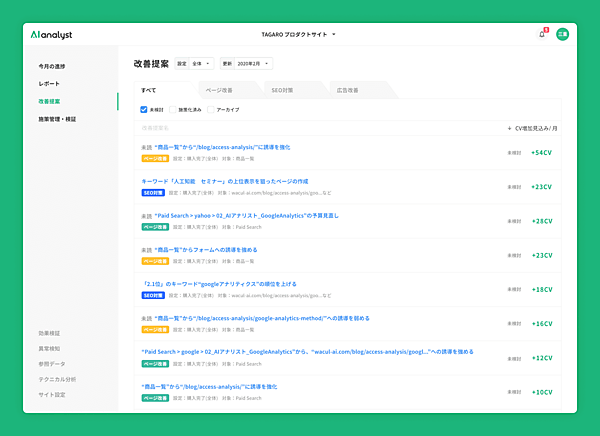This screenshot has width=600, height=436.
Task: Open the Paid Search yahoo budget proposal link
Action: [x=246, y=216]
